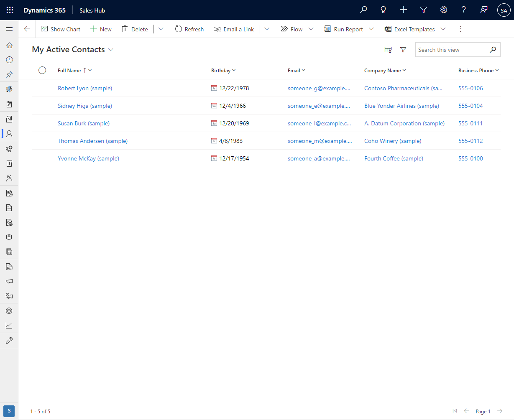Open the more commands ellipsis
514x420 pixels.
[460, 29]
